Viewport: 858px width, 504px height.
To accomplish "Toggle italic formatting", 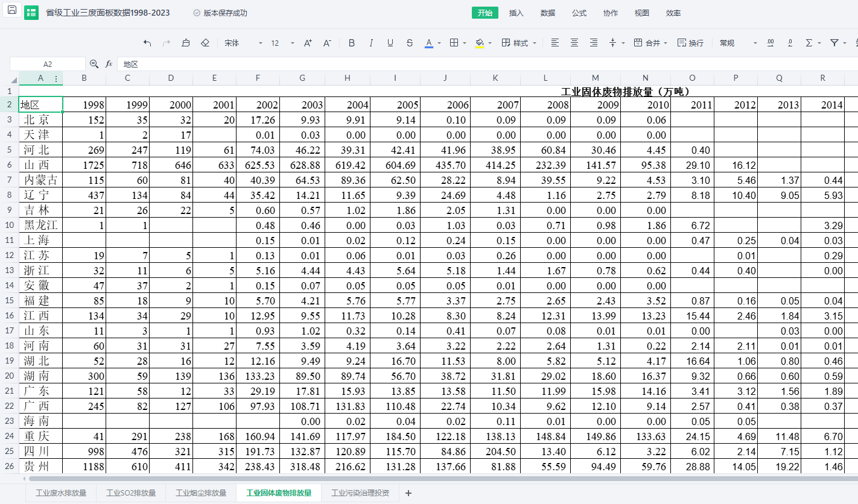I will point(371,43).
